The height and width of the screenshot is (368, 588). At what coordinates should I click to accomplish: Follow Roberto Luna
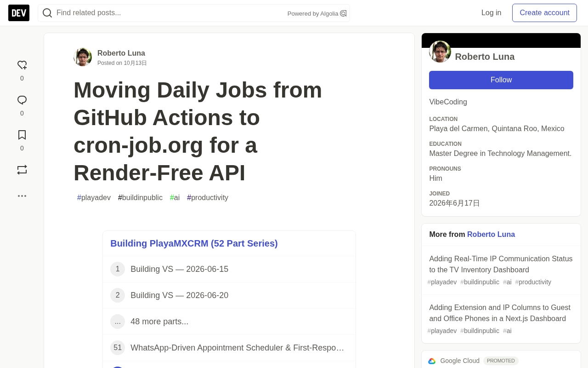(501, 80)
